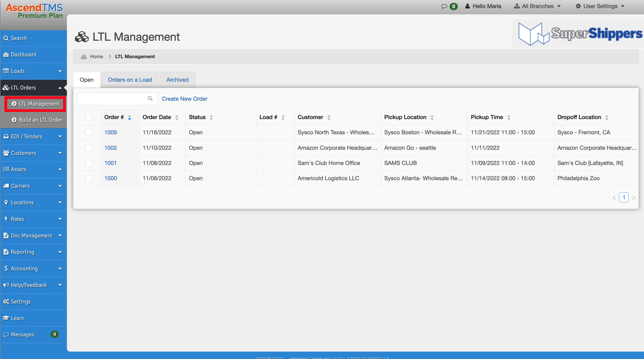Click the Dashboard gauge icon
Image resolution: width=644 pixels, height=359 pixels.
(6, 55)
